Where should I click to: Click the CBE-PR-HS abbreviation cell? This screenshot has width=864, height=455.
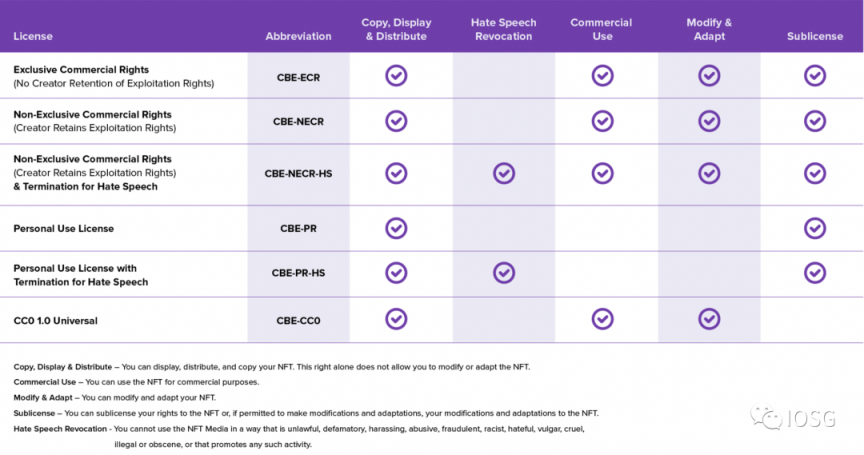(x=298, y=273)
